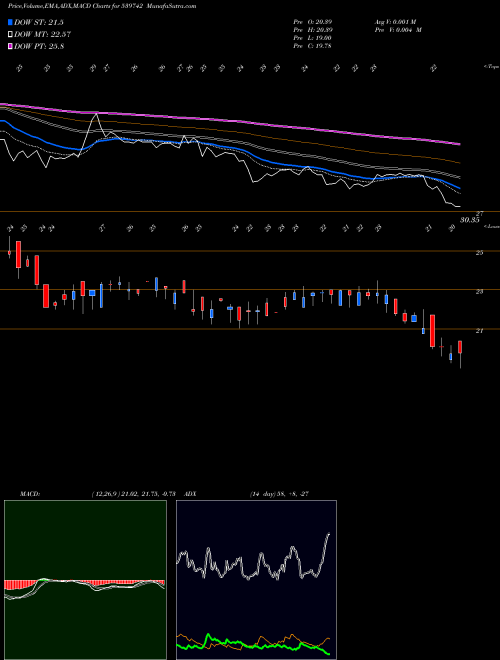Click the MACD panel title

pos(30,494)
